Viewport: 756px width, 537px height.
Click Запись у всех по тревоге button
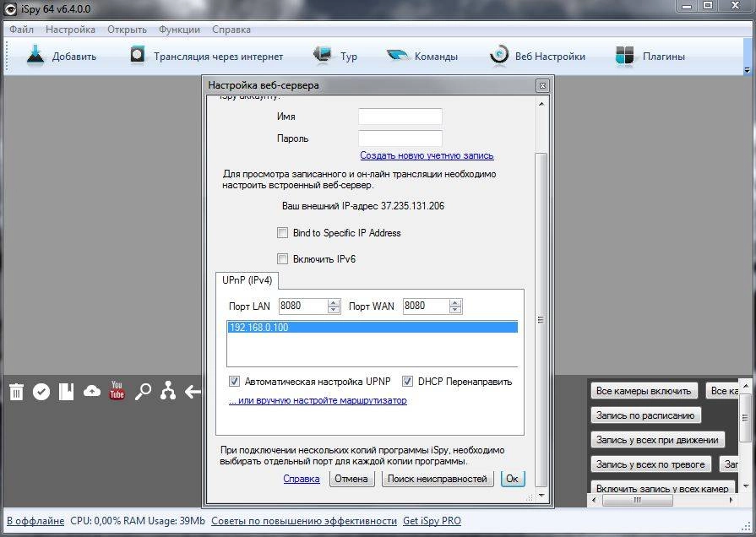(651, 464)
